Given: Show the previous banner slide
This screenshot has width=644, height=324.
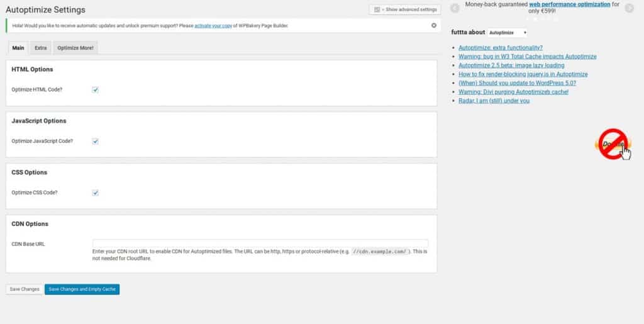Looking at the screenshot, I should (x=455, y=8).
